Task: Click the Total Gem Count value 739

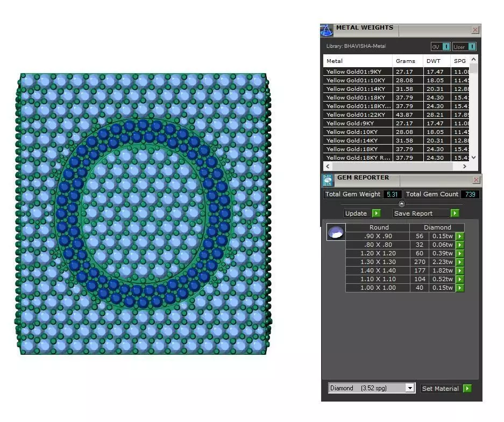Action: (470, 194)
